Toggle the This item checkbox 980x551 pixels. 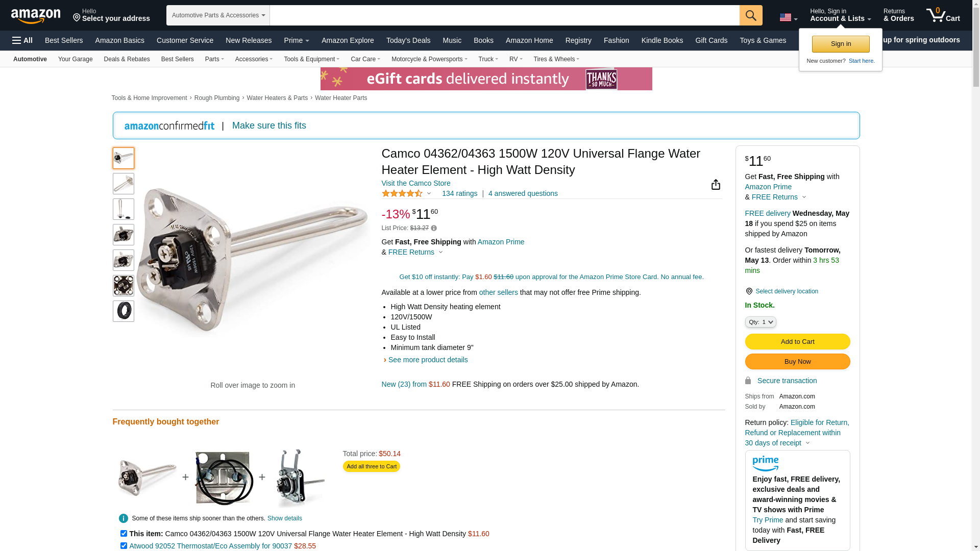[124, 534]
